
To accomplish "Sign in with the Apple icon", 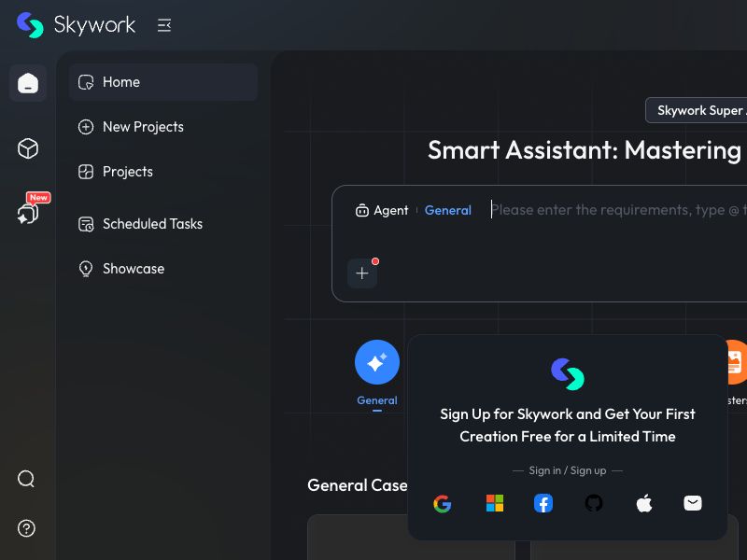I will click(x=644, y=503).
